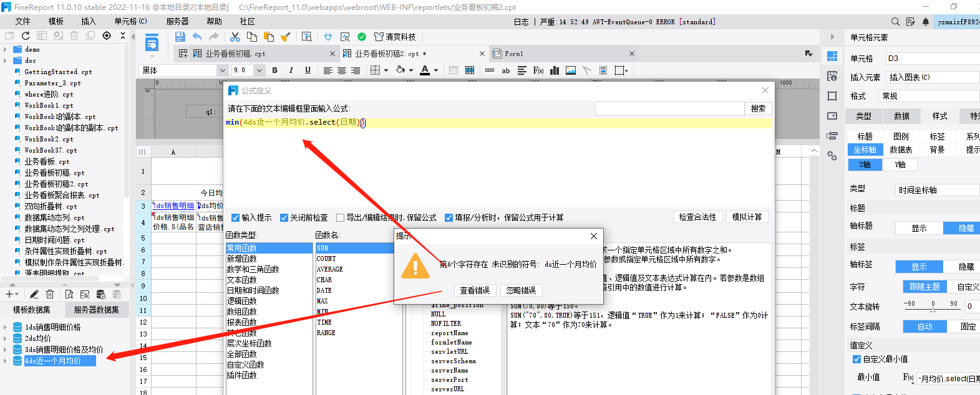The height and width of the screenshot is (395, 980).
Task: Open the axis type dropdown 时间坐标轴
Action: 938,190
